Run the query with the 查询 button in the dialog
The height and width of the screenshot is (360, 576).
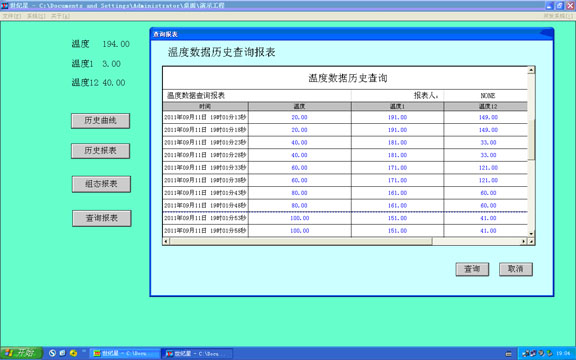click(x=472, y=269)
